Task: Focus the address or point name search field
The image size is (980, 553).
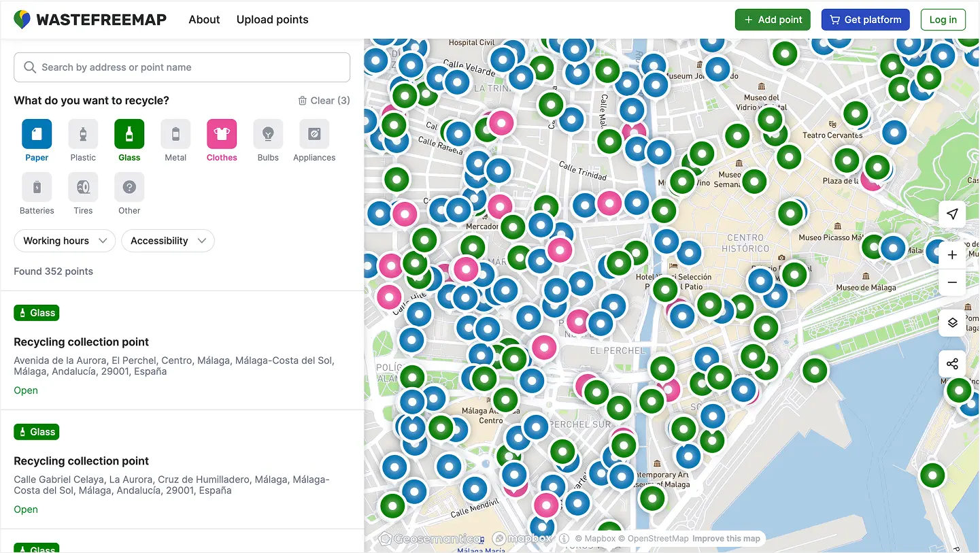Action: click(x=182, y=67)
